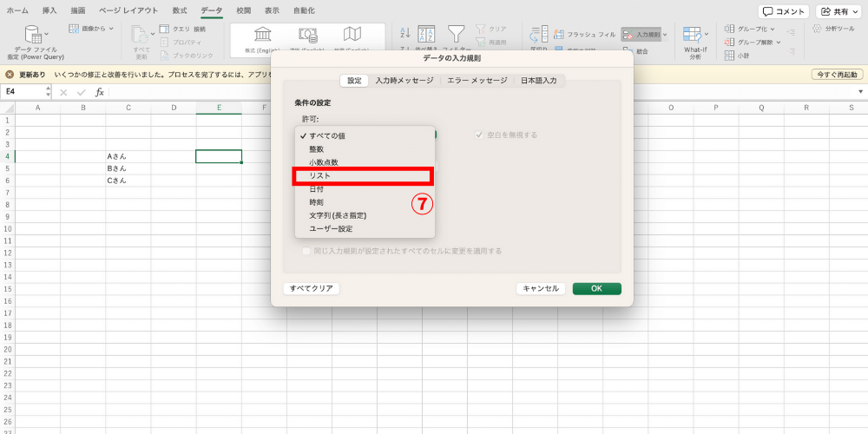Choose リスト from the 許可 dropdown

[x=365, y=175]
